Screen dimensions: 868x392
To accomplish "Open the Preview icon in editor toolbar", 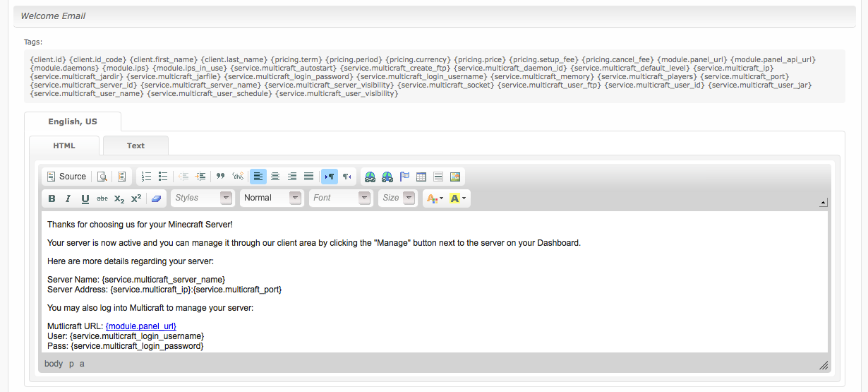I will click(x=102, y=177).
